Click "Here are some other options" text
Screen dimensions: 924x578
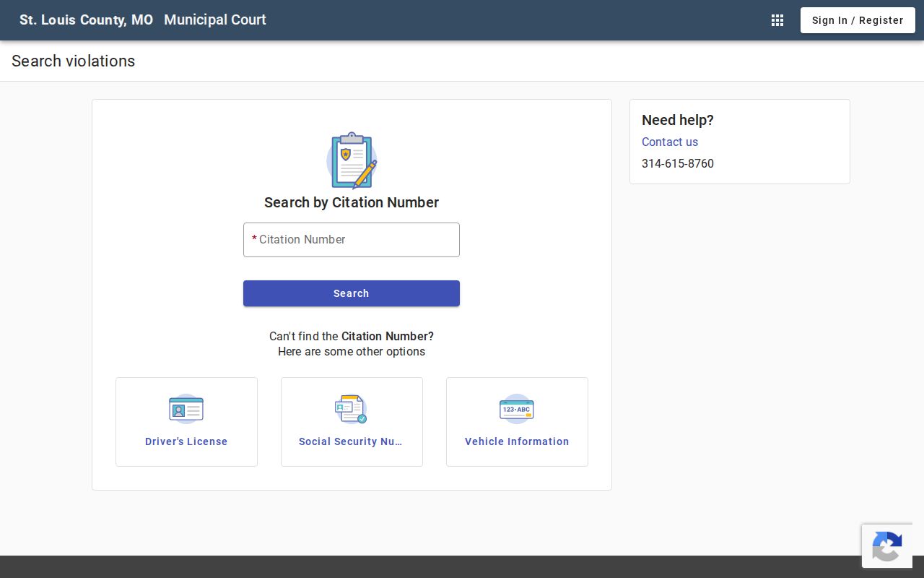[x=352, y=352]
